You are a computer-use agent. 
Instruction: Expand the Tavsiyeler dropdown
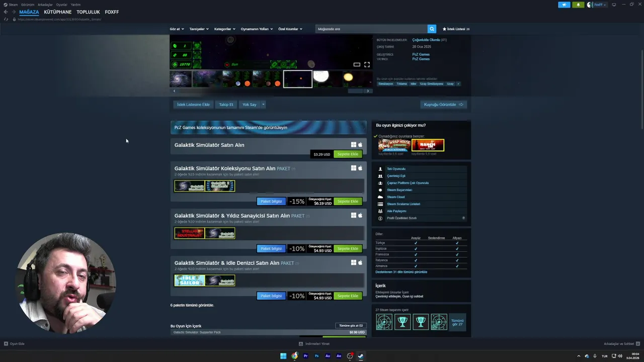(x=199, y=29)
